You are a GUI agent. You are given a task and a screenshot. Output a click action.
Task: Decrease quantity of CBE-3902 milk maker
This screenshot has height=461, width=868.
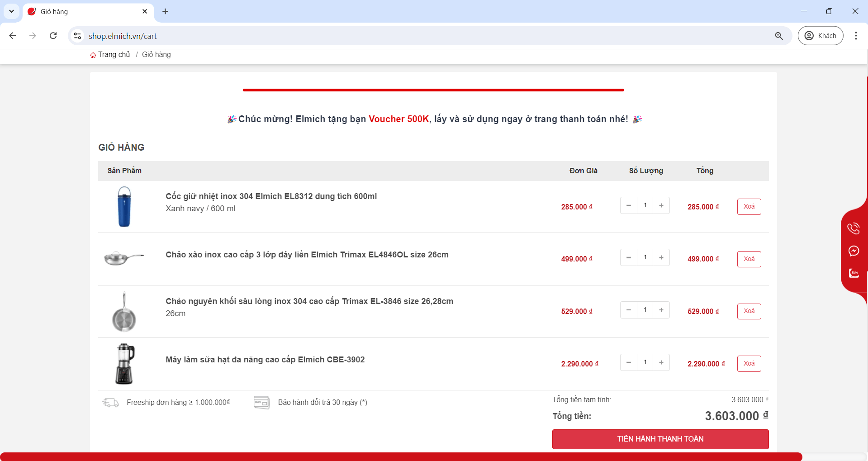point(629,362)
